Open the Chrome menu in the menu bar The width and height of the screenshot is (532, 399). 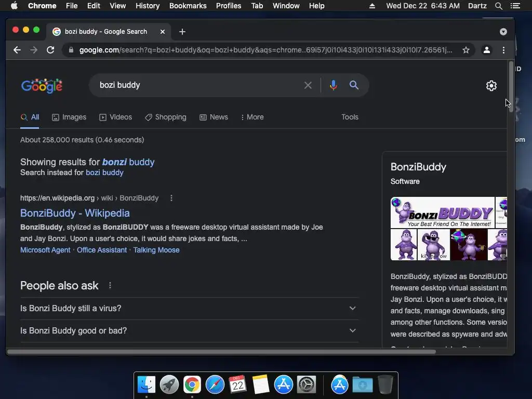coord(42,6)
